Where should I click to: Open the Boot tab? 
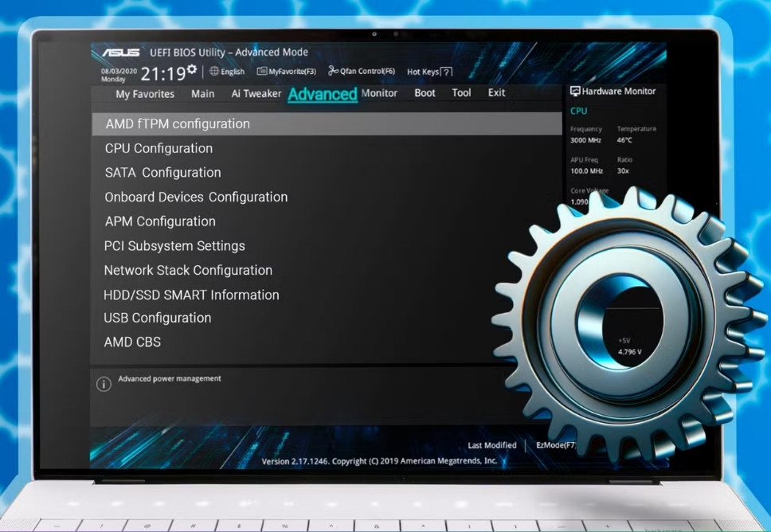(425, 93)
